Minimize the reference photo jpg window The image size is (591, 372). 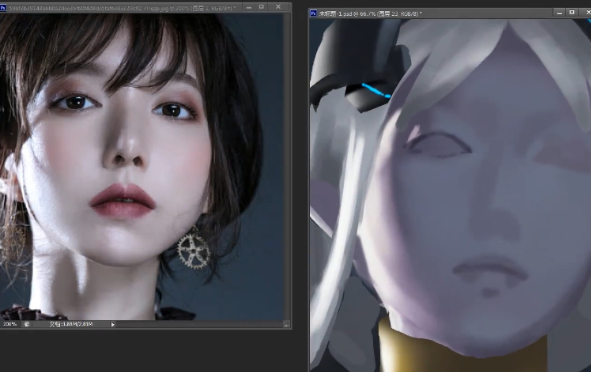249,7
